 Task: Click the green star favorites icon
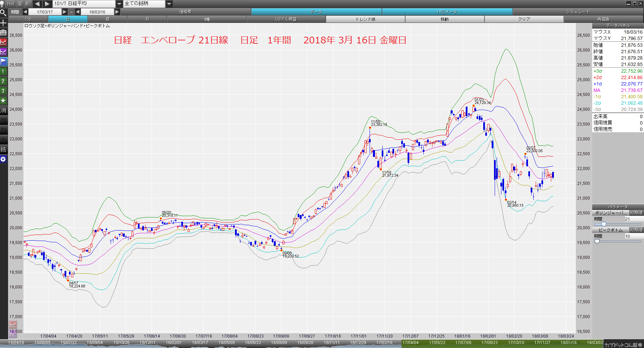(3, 101)
